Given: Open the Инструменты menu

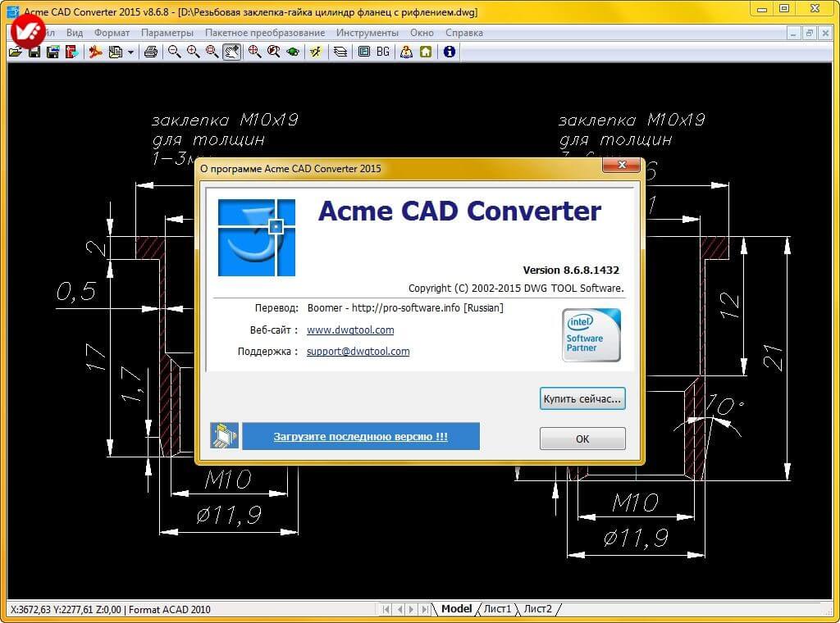Looking at the screenshot, I should pos(367,33).
